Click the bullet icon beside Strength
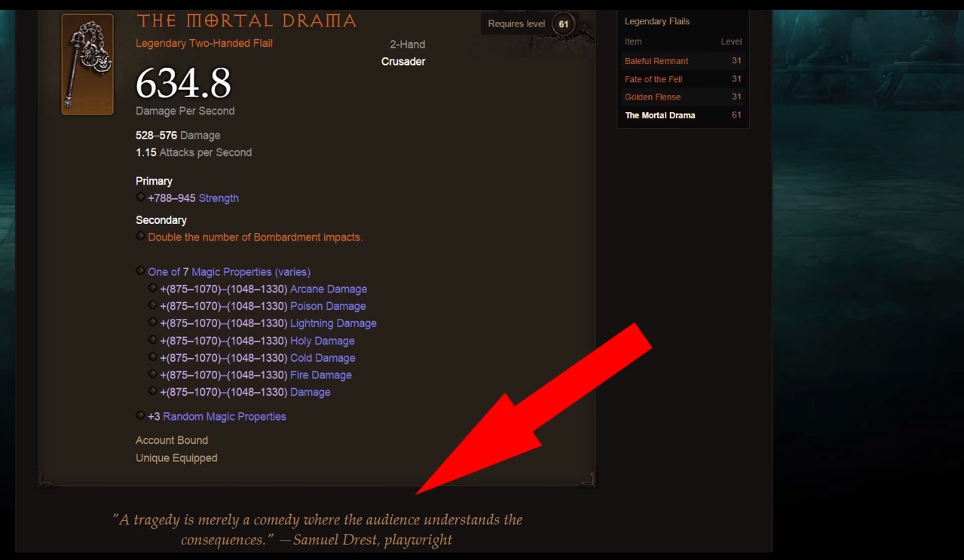This screenshot has height=560, width=964. click(x=140, y=197)
